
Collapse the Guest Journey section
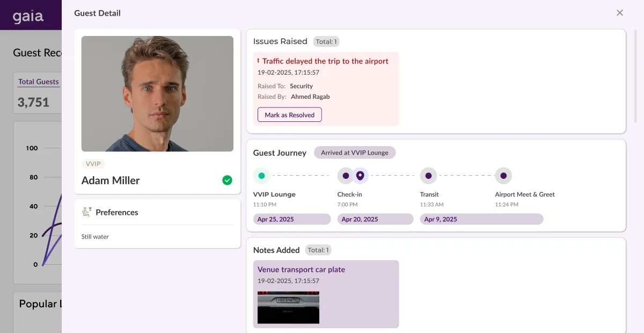click(x=280, y=153)
